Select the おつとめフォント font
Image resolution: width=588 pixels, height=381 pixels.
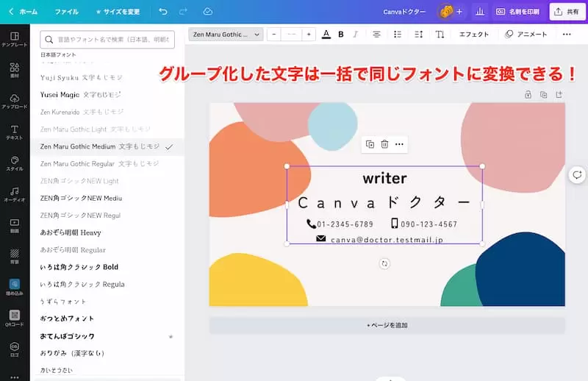pyautogui.click(x=107, y=318)
